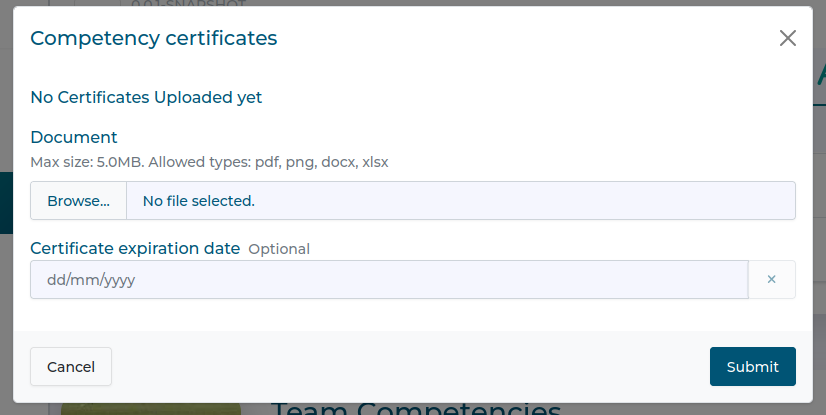Click the Browse... file button
Image resolution: width=826 pixels, height=415 pixels.
point(78,201)
